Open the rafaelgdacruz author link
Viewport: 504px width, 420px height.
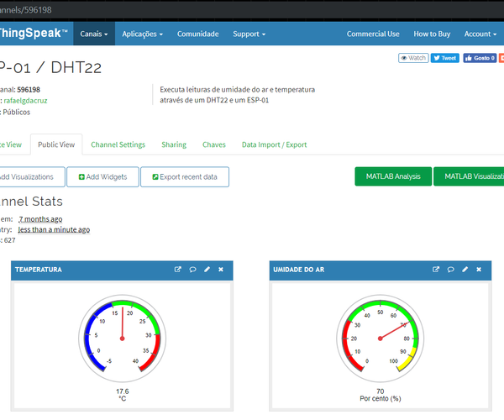[x=25, y=101]
